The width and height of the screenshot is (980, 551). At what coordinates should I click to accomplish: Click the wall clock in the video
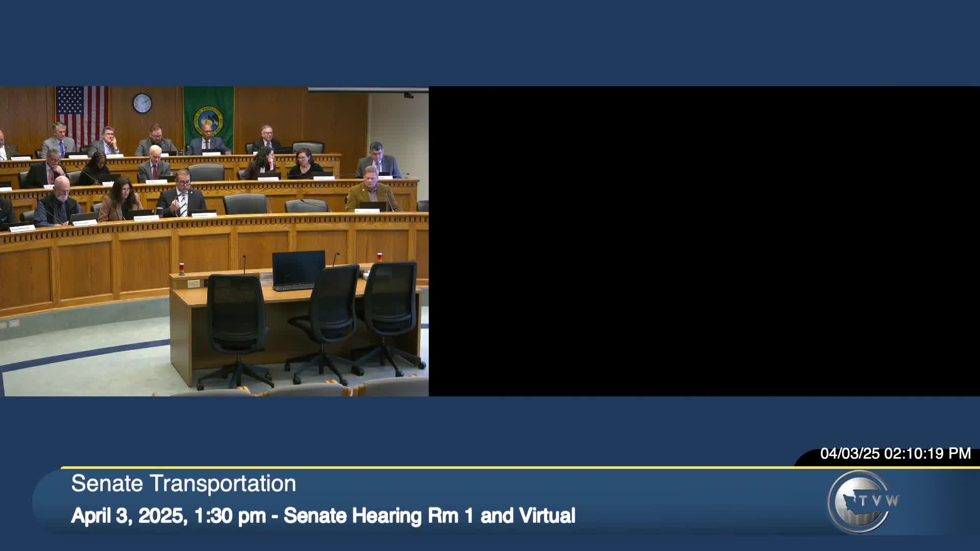[142, 103]
